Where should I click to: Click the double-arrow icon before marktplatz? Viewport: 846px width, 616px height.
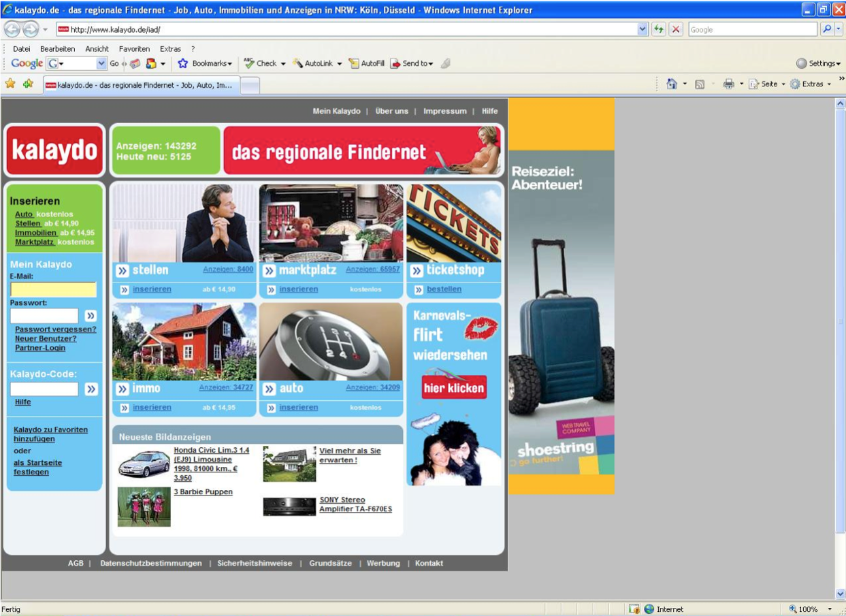pyautogui.click(x=270, y=271)
